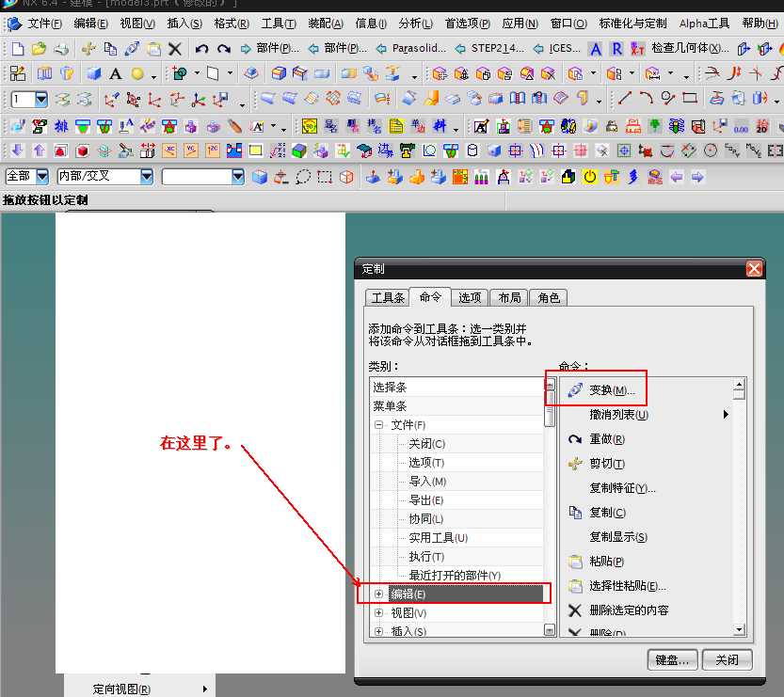Click the IGES... toolbar button

(557, 49)
